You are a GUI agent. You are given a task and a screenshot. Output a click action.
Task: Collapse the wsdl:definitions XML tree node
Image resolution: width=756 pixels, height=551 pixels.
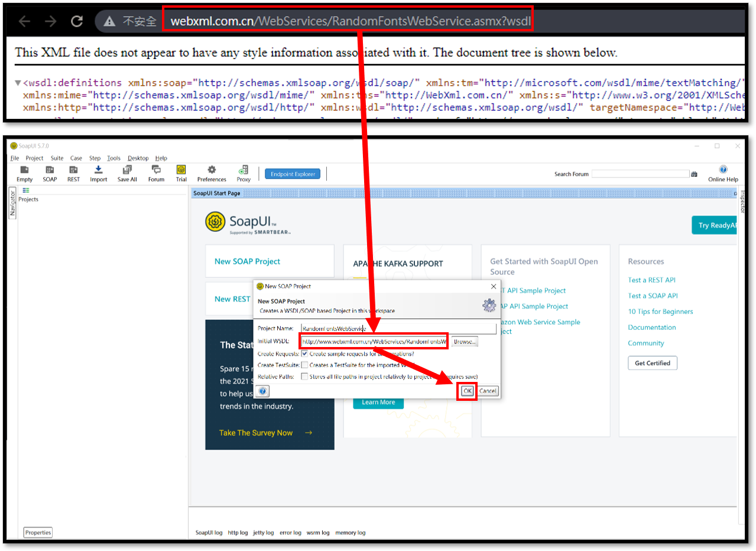[x=18, y=83]
